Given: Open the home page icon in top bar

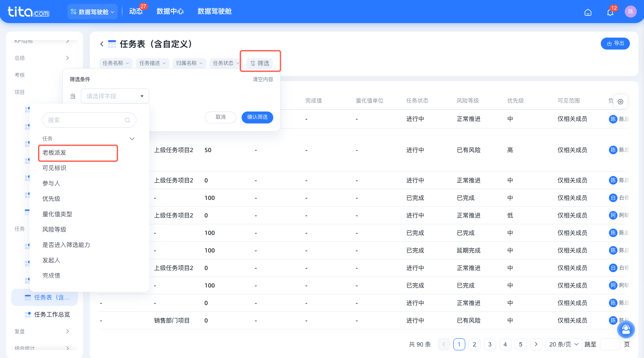Looking at the screenshot, I should 588,12.
